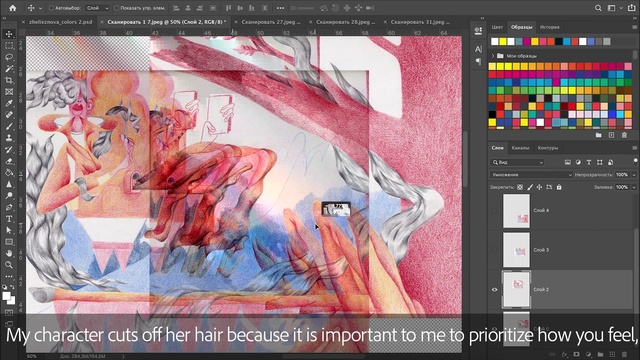Open the zhelieznova_colors 2.psd document tab
640x360 pixels.
pos(60,22)
